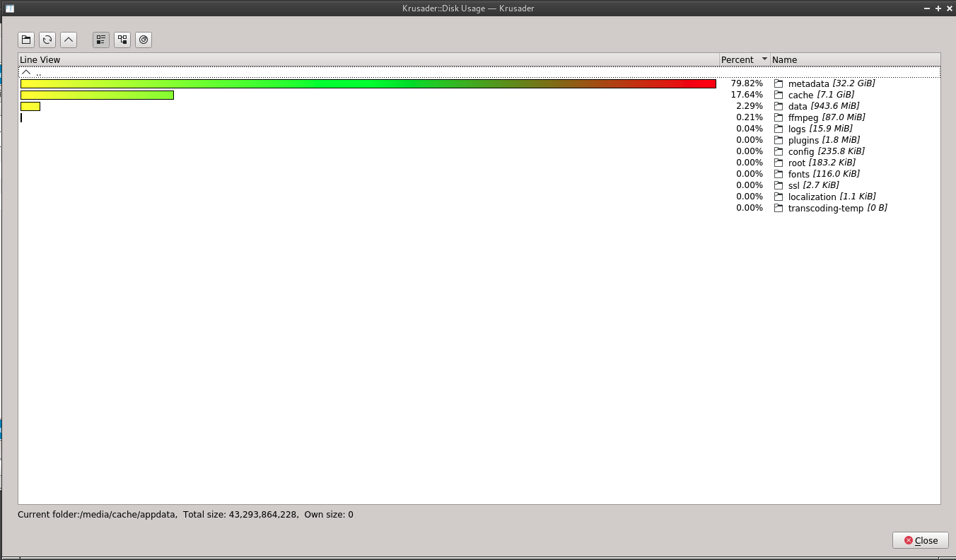The image size is (956, 560).
Task: Open the window menu icon in title bar
Action: tap(10, 8)
